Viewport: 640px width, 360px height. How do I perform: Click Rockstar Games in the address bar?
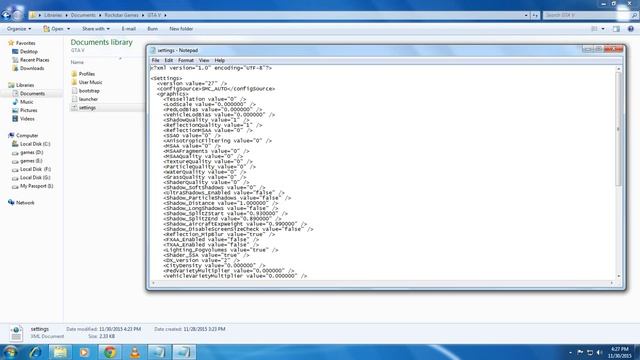121,15
